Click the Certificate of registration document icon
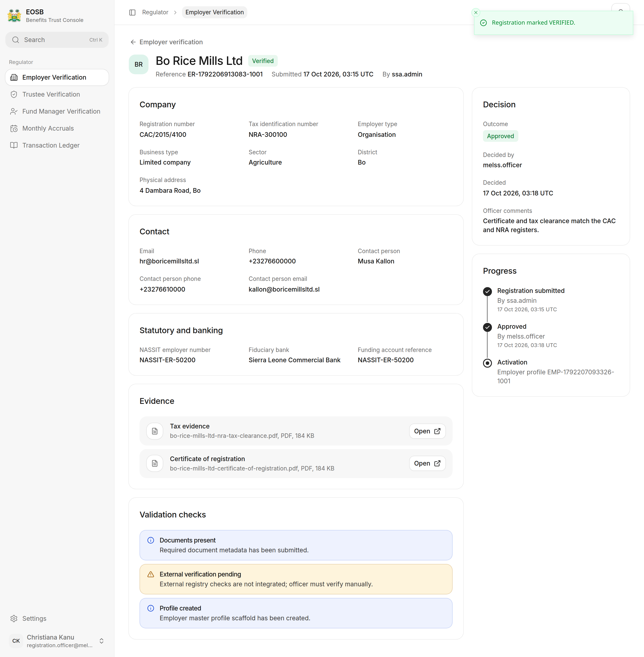This screenshot has height=657, width=644. [x=155, y=464]
